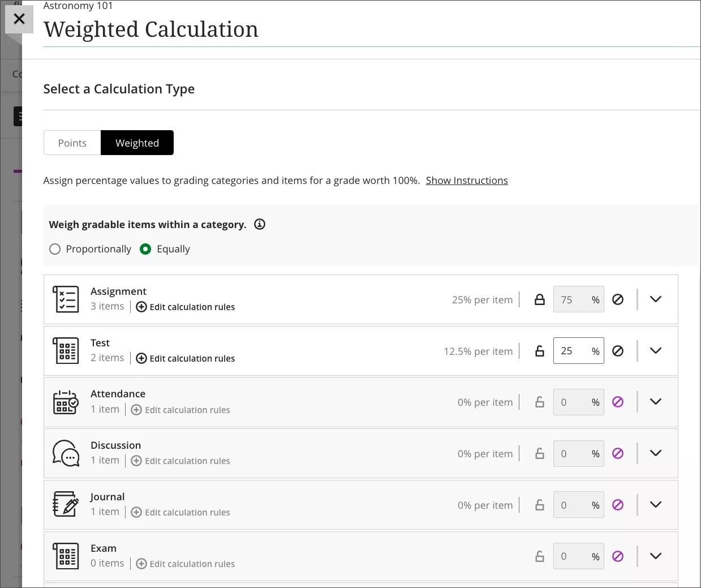Viewport: 701px width, 588px height.
Task: Switch to the Weighted tab
Action: pos(137,143)
